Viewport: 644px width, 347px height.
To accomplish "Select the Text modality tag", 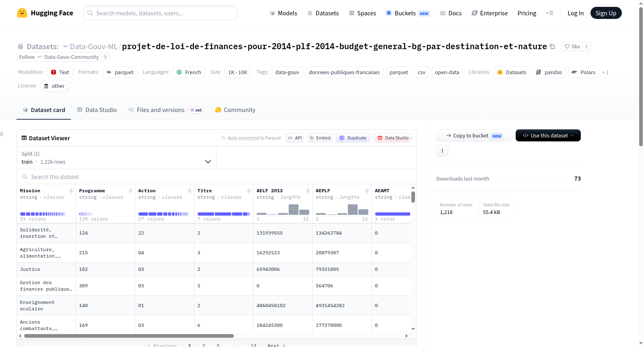I will pos(60,72).
